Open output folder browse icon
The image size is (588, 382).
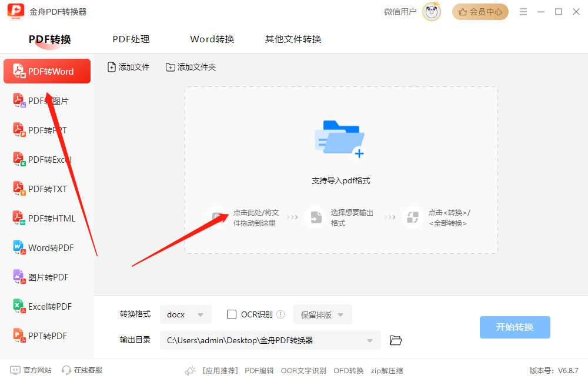pyautogui.click(x=396, y=340)
